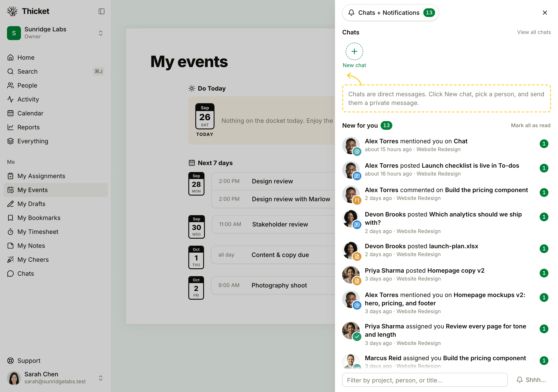Click Oct 2 Friday date icon

click(x=196, y=288)
